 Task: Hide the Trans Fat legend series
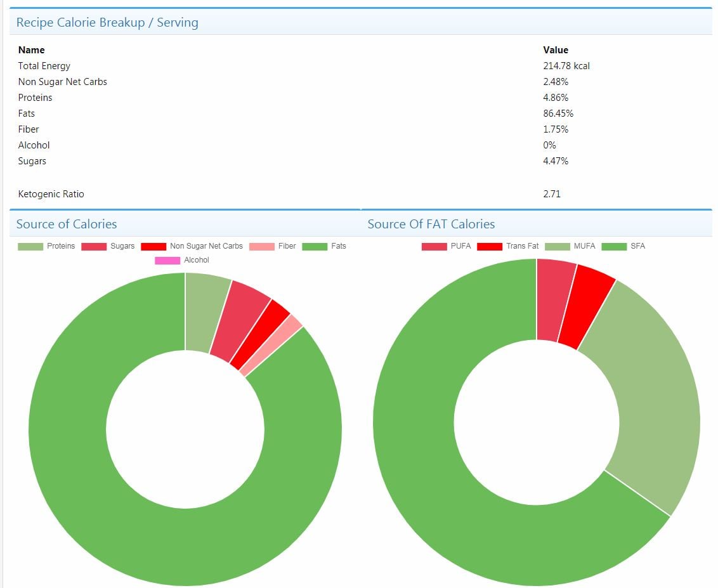508,246
